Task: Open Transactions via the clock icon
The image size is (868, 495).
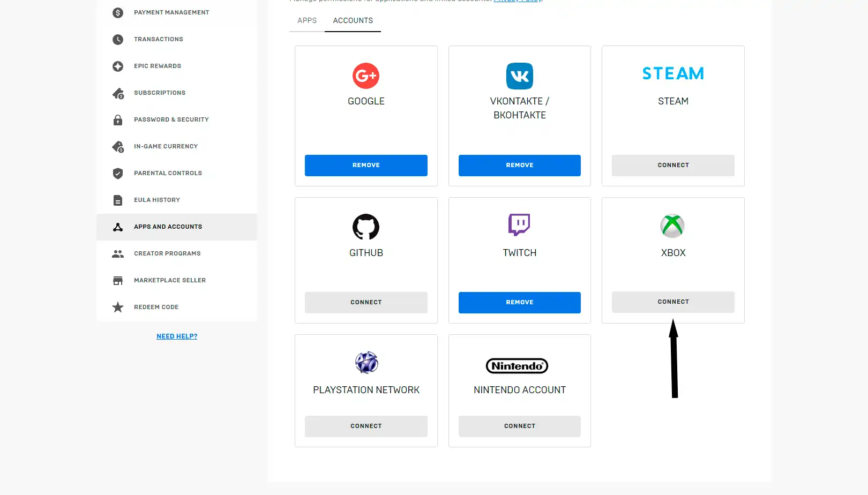Action: [118, 39]
